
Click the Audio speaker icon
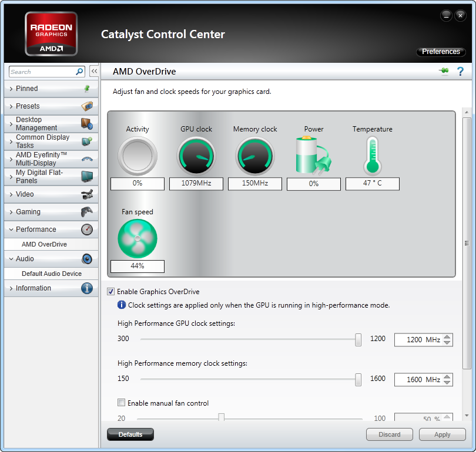87,259
